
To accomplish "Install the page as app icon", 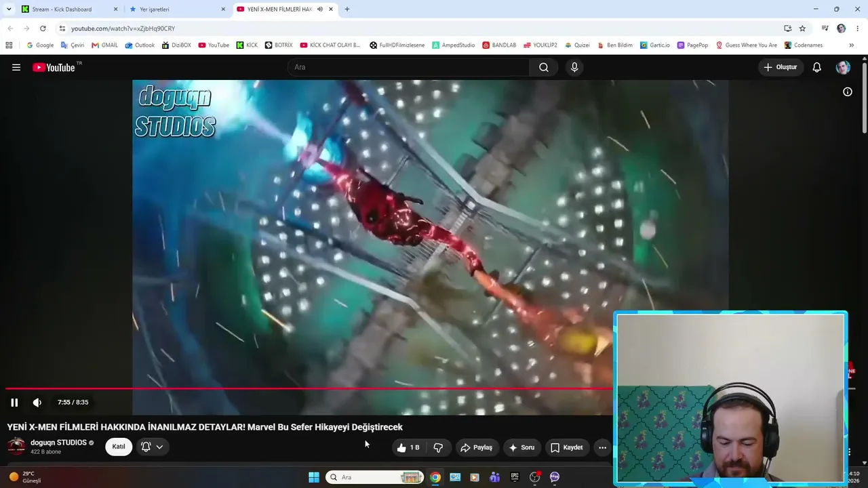I will click(787, 28).
